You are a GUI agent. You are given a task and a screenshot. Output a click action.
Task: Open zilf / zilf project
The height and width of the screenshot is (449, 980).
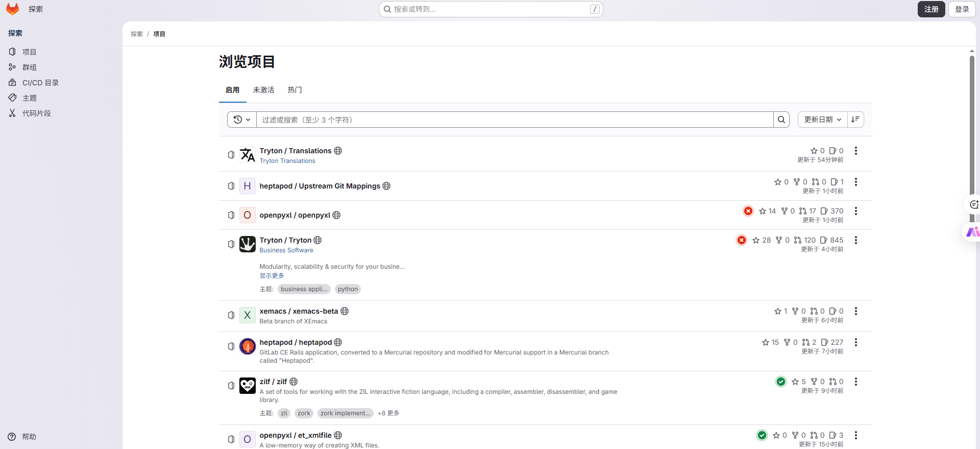coord(273,382)
